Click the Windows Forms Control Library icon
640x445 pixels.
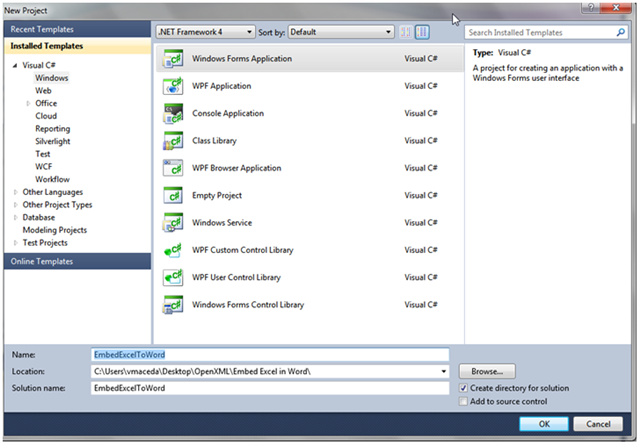pyautogui.click(x=173, y=305)
